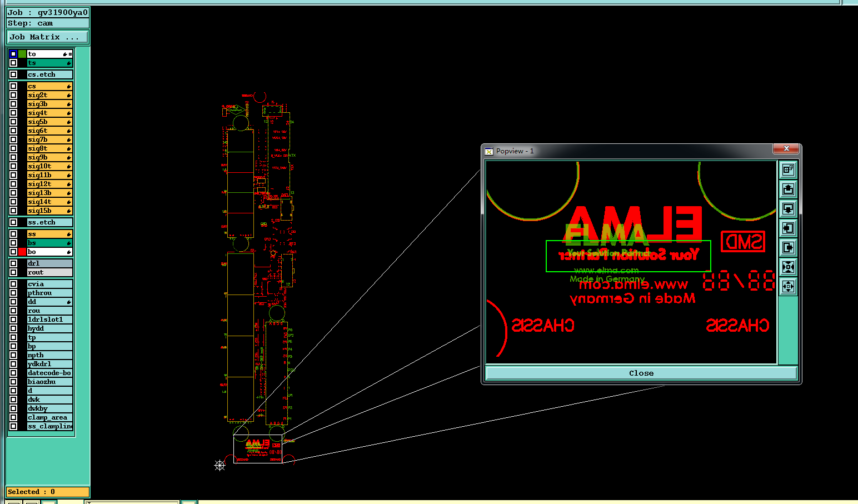The height and width of the screenshot is (504, 858).
Task: Open the Job Matrix... button
Action: point(48,37)
